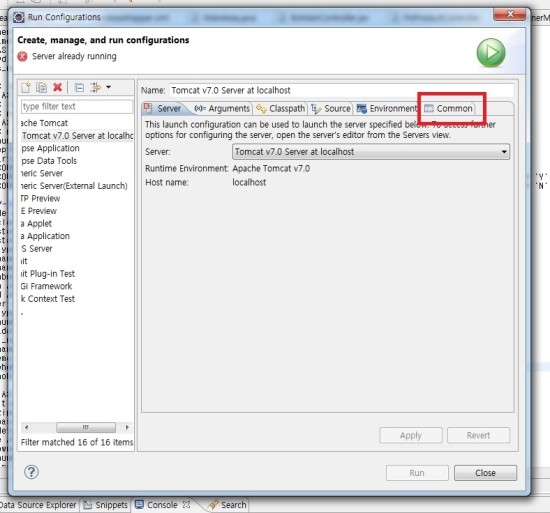Click the Name field of the configuration
The width and height of the screenshot is (550, 513).
342,90
